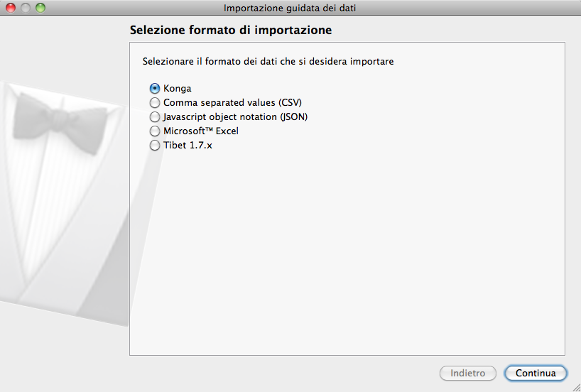
Task: Minimize the window using the yellow button
Action: [25, 8]
